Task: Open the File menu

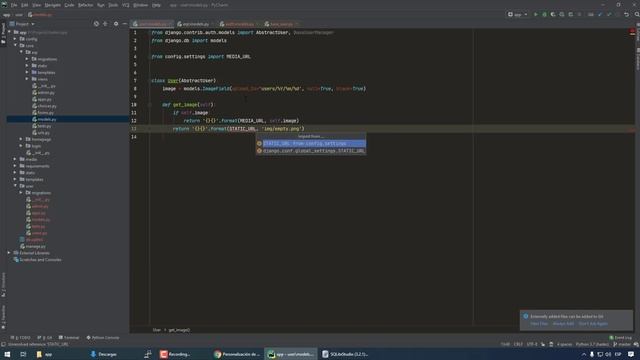Action: pyautogui.click(x=14, y=5)
